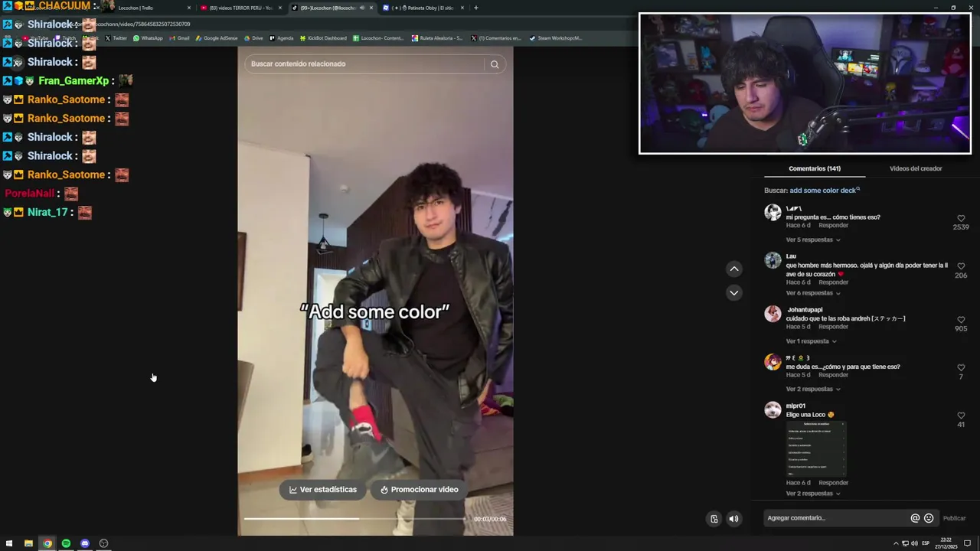Click the Ver estadísticas button
The image size is (980, 551).
pos(322,490)
